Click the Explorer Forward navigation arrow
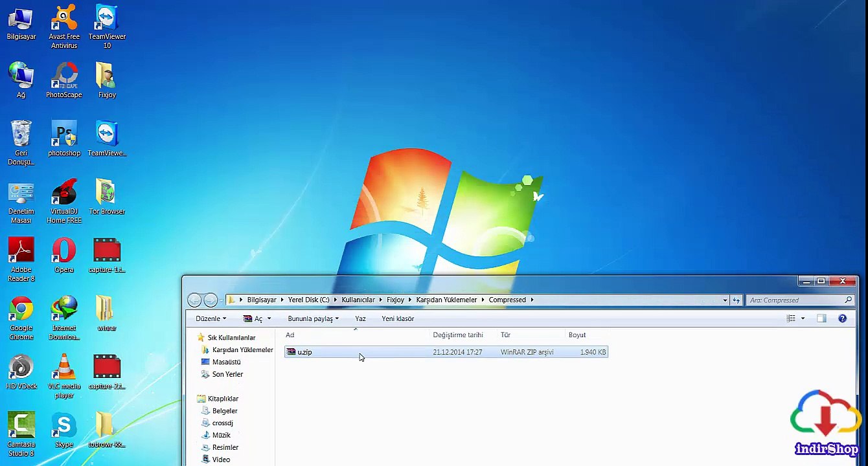The width and height of the screenshot is (868, 466). point(210,300)
